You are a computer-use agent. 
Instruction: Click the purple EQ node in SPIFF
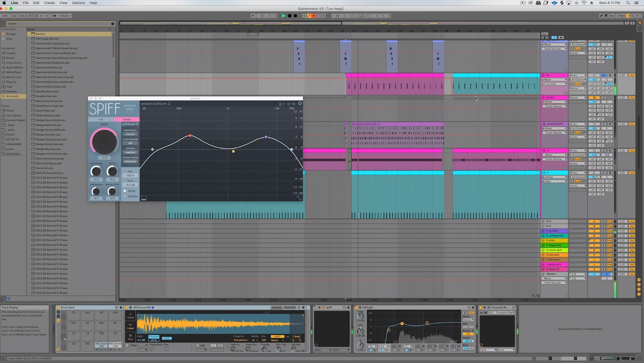pos(266,137)
